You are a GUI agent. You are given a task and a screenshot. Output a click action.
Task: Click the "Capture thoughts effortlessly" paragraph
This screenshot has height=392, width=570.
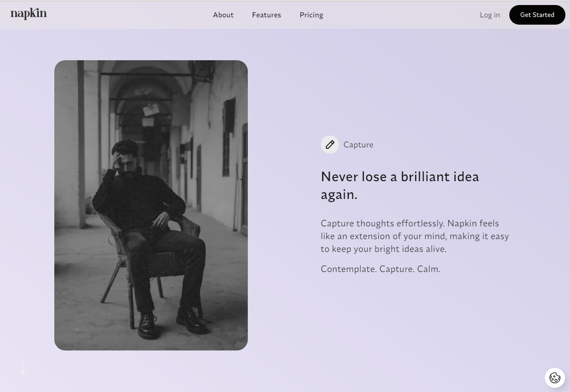(x=415, y=236)
